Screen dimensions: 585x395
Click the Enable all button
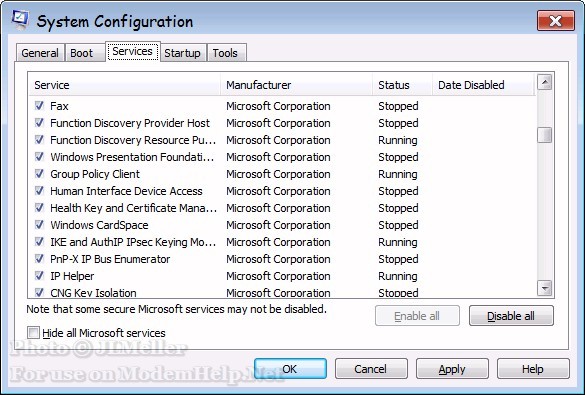(417, 316)
